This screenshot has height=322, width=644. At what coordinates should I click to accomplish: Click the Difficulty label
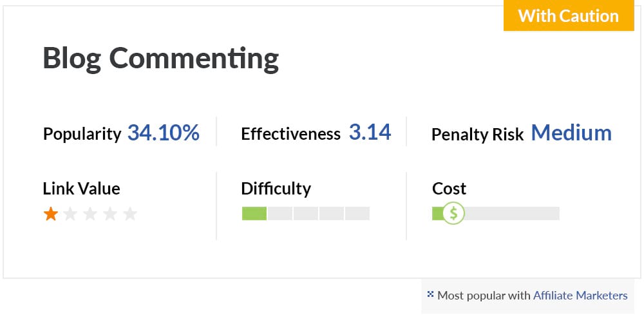tap(276, 189)
